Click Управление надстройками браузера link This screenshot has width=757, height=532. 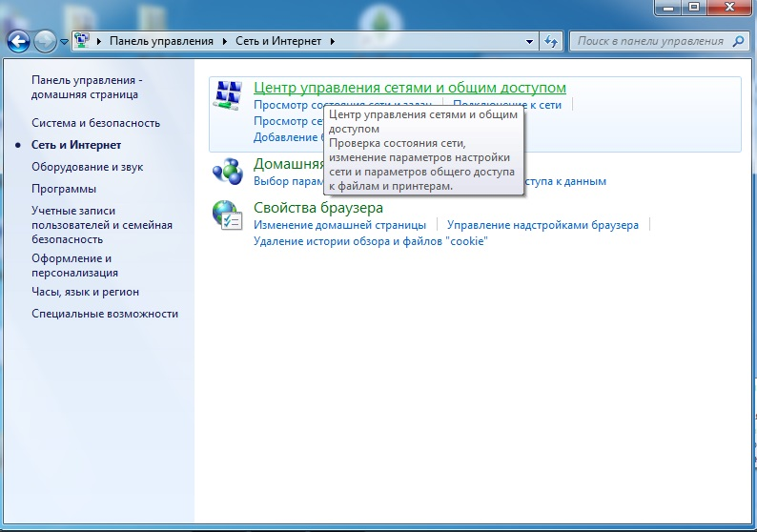[542, 225]
